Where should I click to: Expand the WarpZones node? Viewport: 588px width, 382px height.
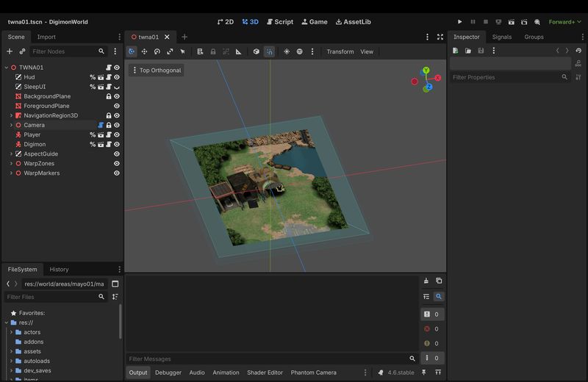click(x=11, y=163)
